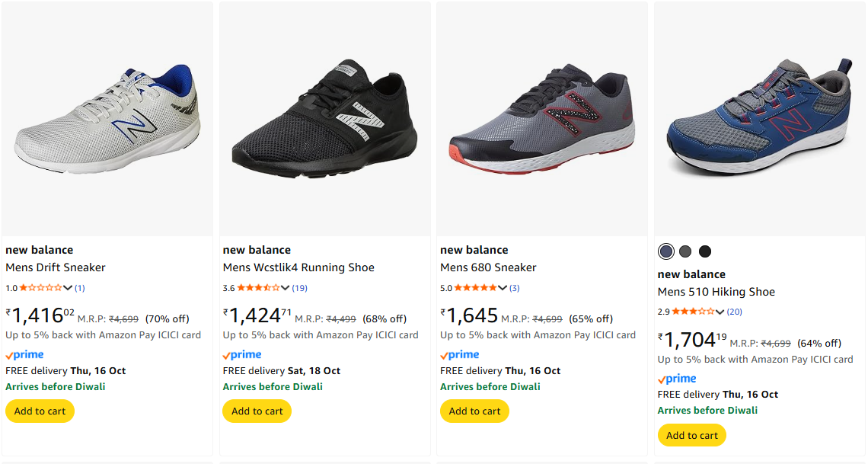Expand the rating chevron for Mens 510 Hiking Shoe

pyautogui.click(x=720, y=312)
